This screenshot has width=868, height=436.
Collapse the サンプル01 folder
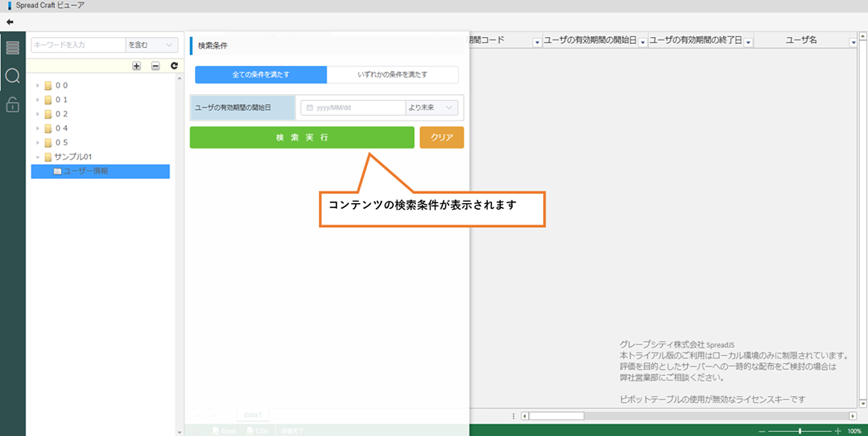pyautogui.click(x=37, y=157)
